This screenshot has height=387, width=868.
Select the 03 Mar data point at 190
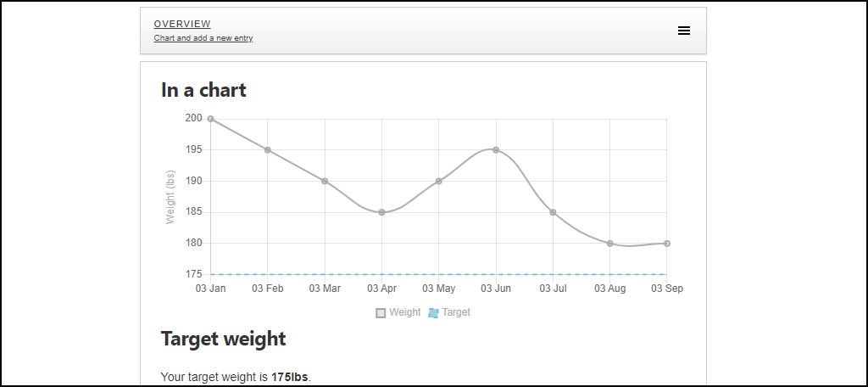coord(325,181)
